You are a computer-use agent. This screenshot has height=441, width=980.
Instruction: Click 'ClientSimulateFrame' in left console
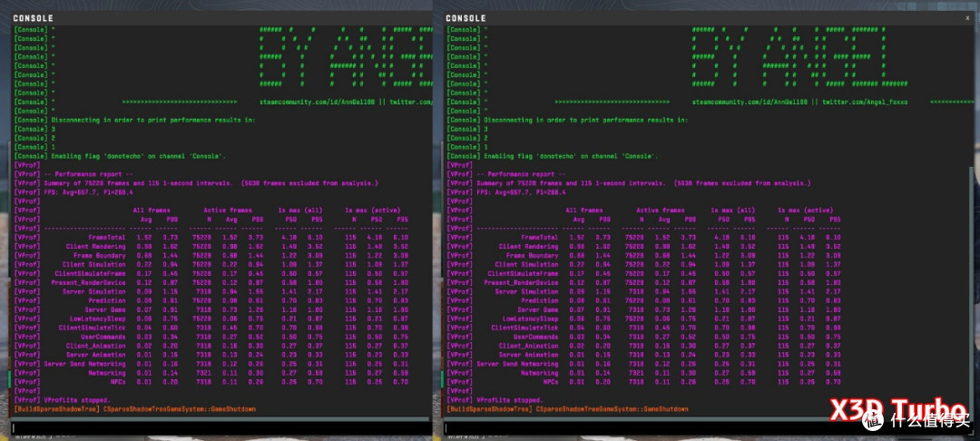point(90,274)
